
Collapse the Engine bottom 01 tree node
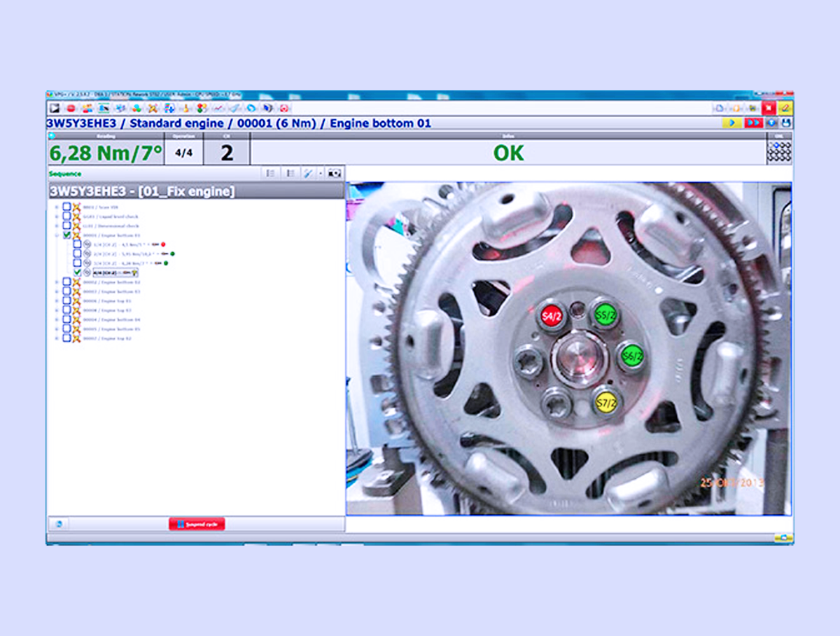pos(56,235)
